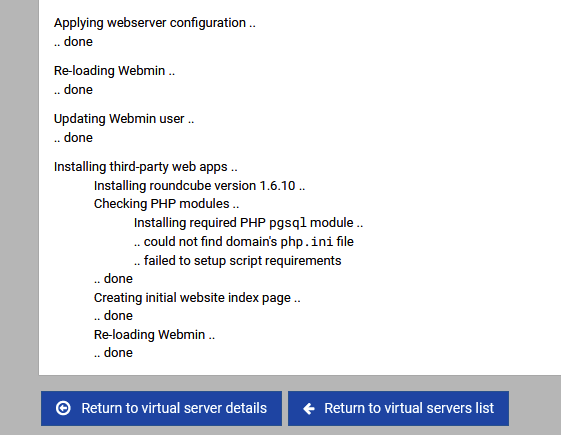Click the 'Installing third-party web apps' line
561x435 pixels.
(146, 167)
